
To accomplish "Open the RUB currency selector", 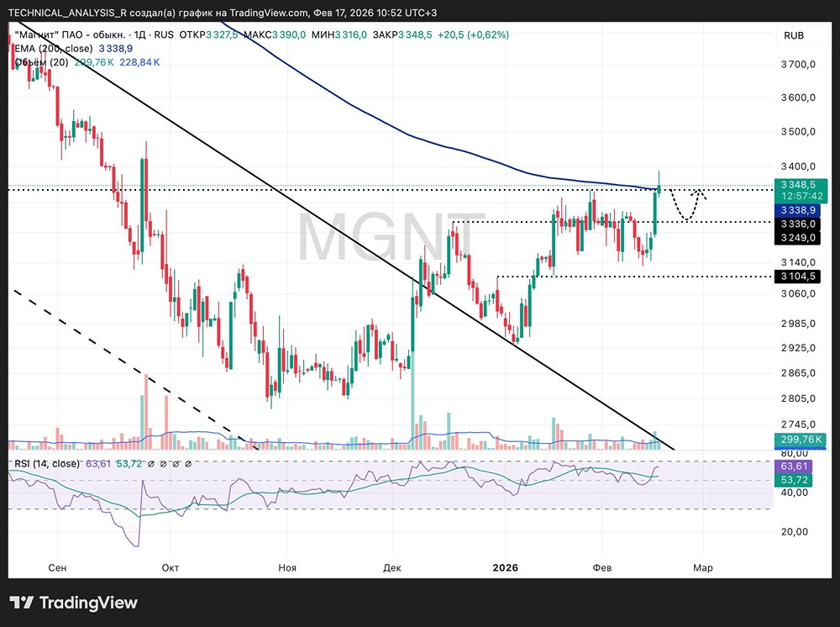I will [x=794, y=35].
